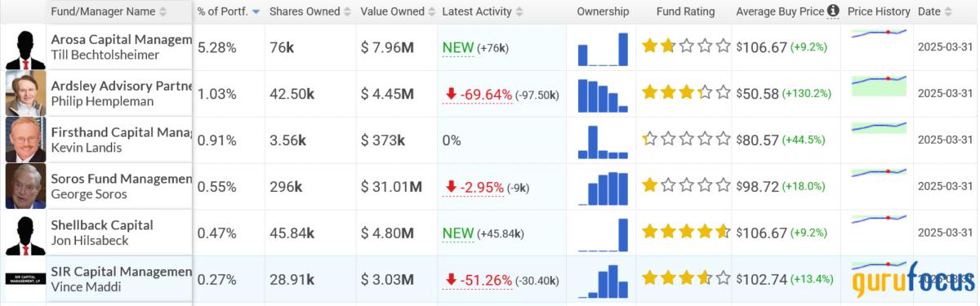This screenshot has width=980, height=306.
Task: Click Shellback Capital star rating
Action: pyautogui.click(x=686, y=233)
